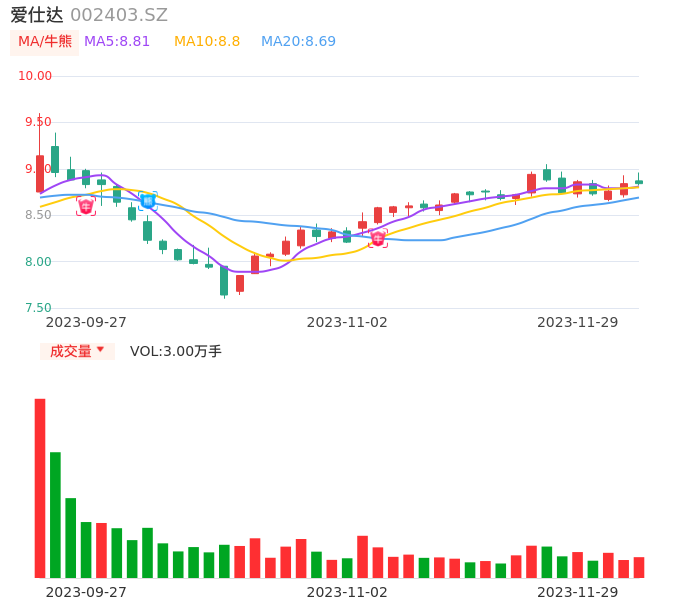
Task: Open the MA/牛熊 indicator selector
Action: click(45, 42)
